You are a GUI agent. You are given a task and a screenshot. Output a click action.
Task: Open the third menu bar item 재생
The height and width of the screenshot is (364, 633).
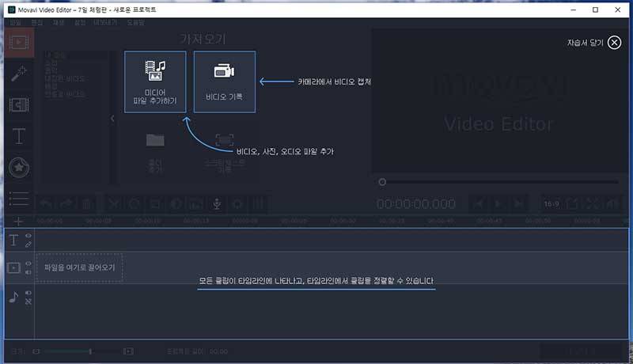click(x=59, y=23)
